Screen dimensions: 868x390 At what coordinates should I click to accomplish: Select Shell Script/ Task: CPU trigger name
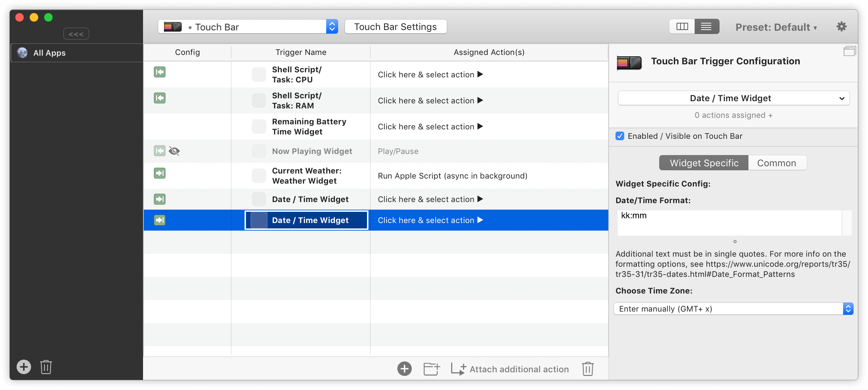click(x=297, y=74)
